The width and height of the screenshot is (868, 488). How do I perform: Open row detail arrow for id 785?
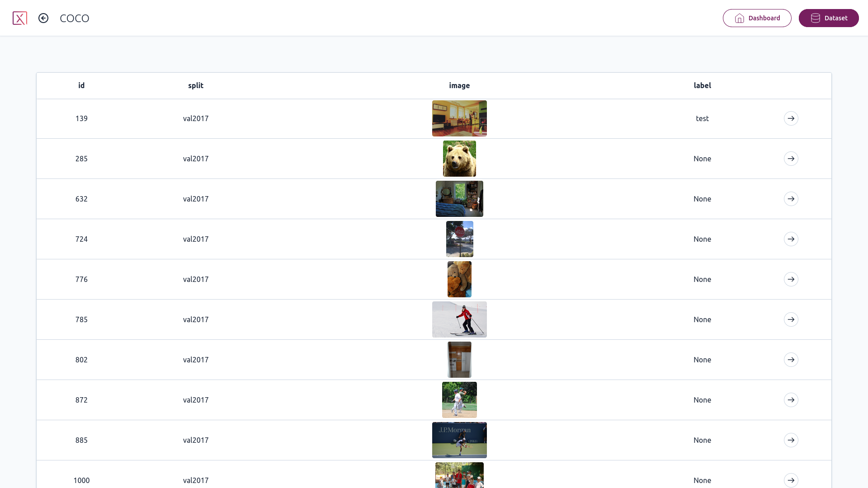(791, 319)
